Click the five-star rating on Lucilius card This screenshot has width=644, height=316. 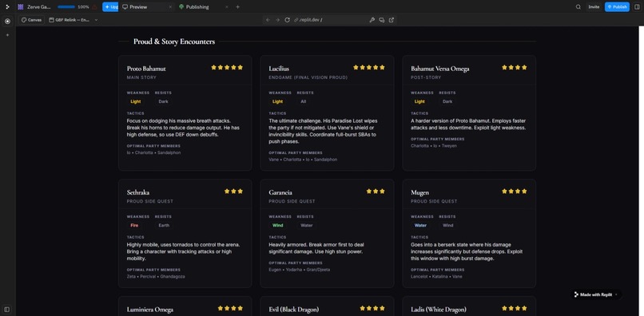(x=369, y=67)
